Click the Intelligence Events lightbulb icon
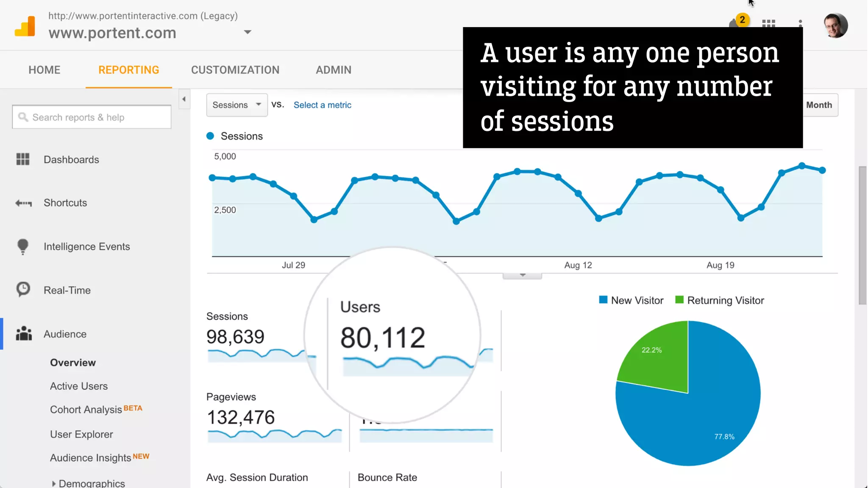Screen dimensions: 868x488 (23, 247)
